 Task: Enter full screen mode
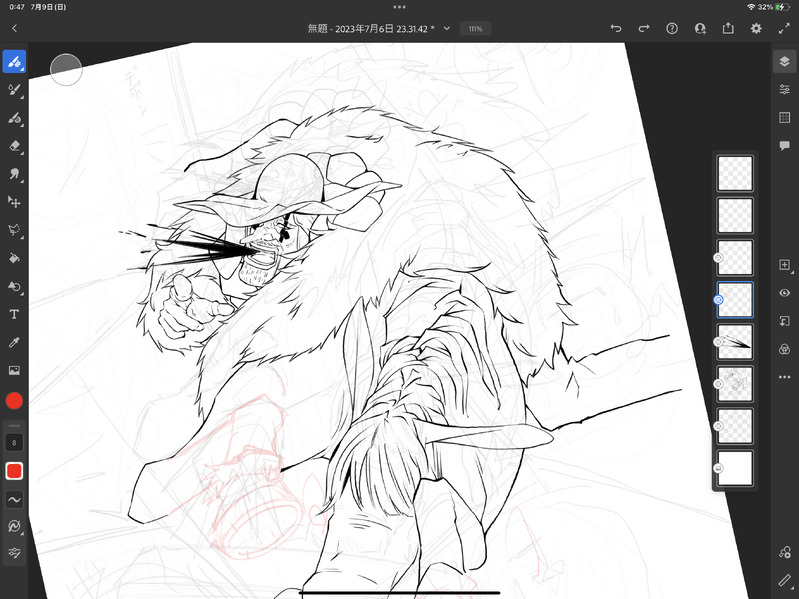[x=784, y=29]
